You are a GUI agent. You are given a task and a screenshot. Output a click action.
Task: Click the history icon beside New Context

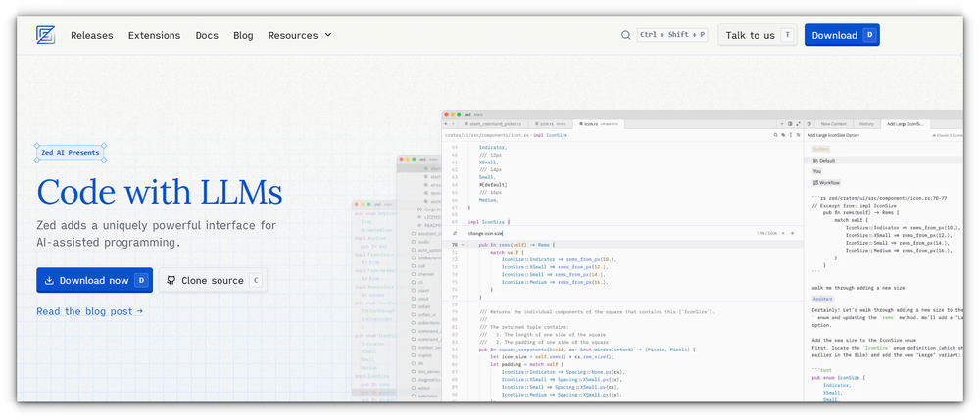pos(808,124)
